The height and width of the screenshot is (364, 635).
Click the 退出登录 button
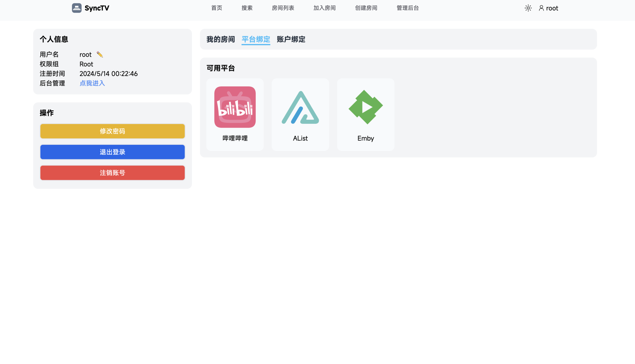click(112, 152)
